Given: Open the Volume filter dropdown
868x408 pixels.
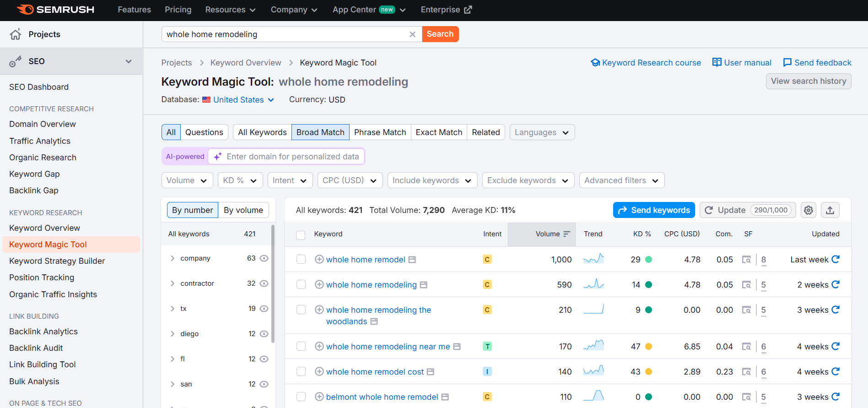Looking at the screenshot, I should [187, 180].
